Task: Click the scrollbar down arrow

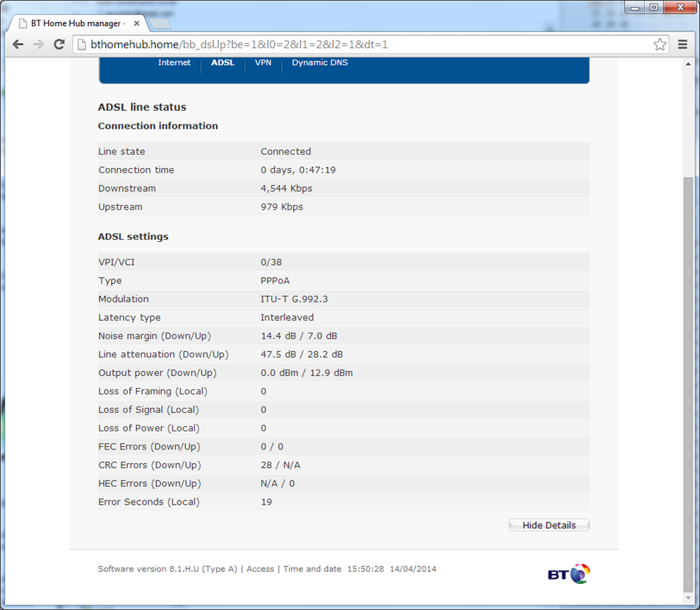Action: click(688, 598)
